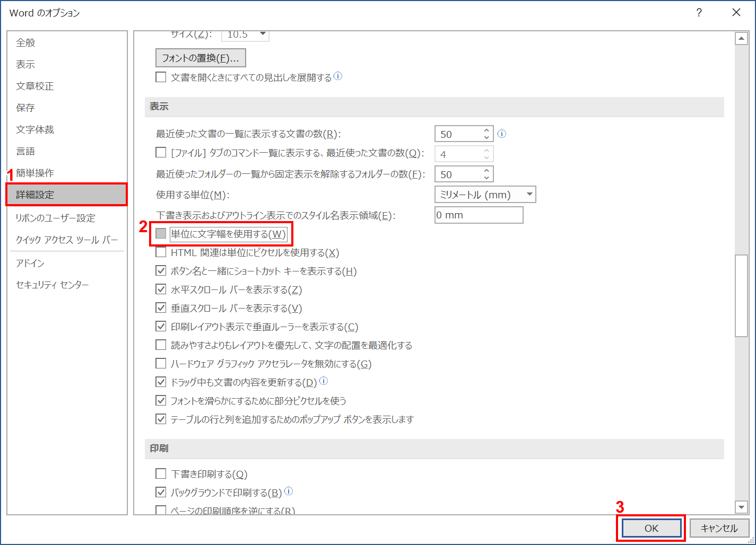Toggle 垂直スクロール バーを表示する
Image resolution: width=756 pixels, height=545 pixels.
[161, 308]
